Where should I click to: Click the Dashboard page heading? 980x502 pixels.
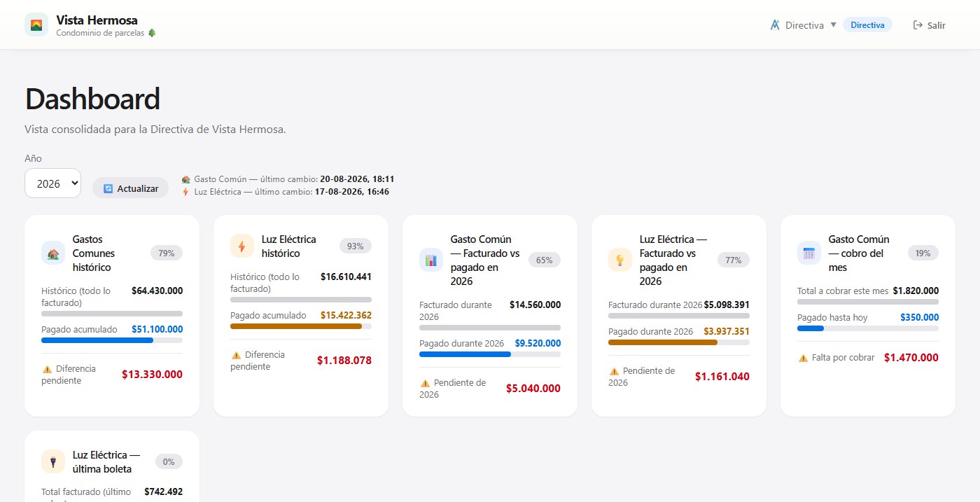click(x=92, y=99)
